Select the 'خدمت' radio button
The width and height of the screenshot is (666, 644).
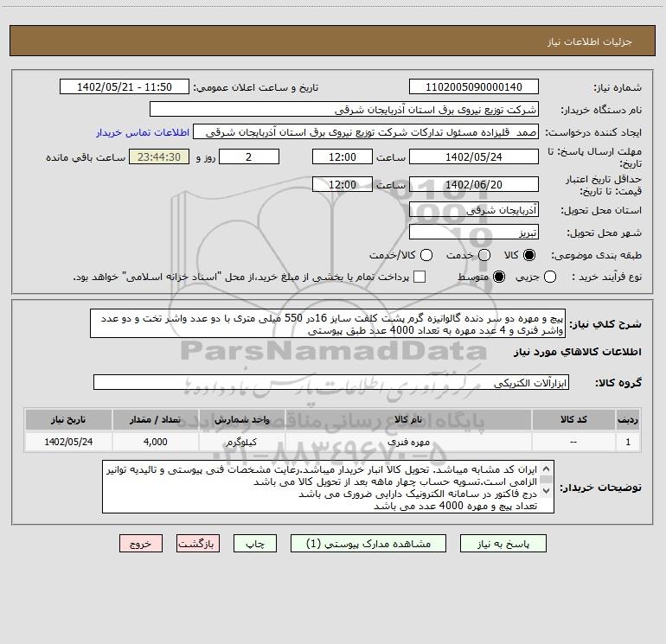pyautogui.click(x=484, y=255)
